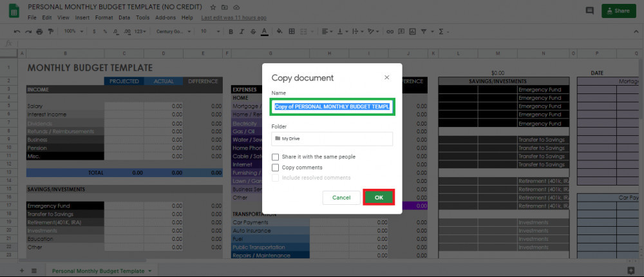Close the Copy document dialog
The image size is (644, 277).
click(386, 77)
